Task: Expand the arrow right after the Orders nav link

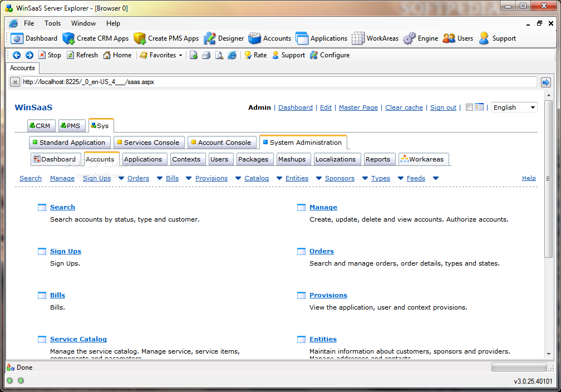Action: tap(160, 178)
